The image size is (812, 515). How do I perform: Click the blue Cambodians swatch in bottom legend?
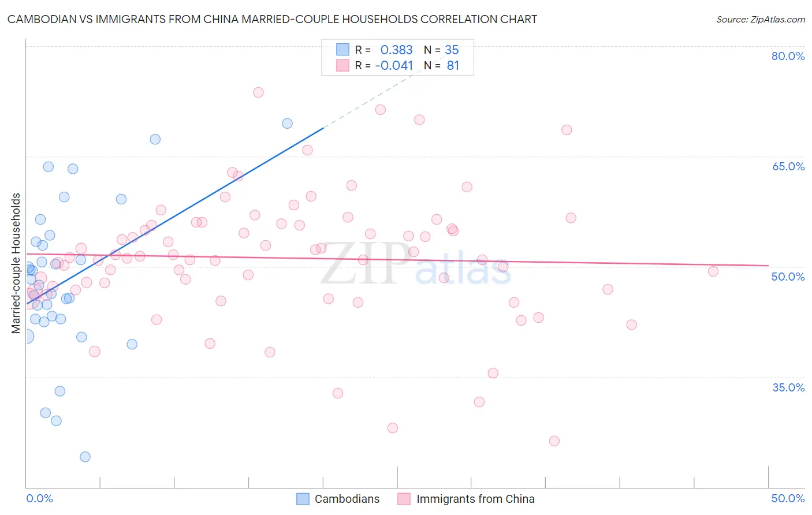[303, 499]
